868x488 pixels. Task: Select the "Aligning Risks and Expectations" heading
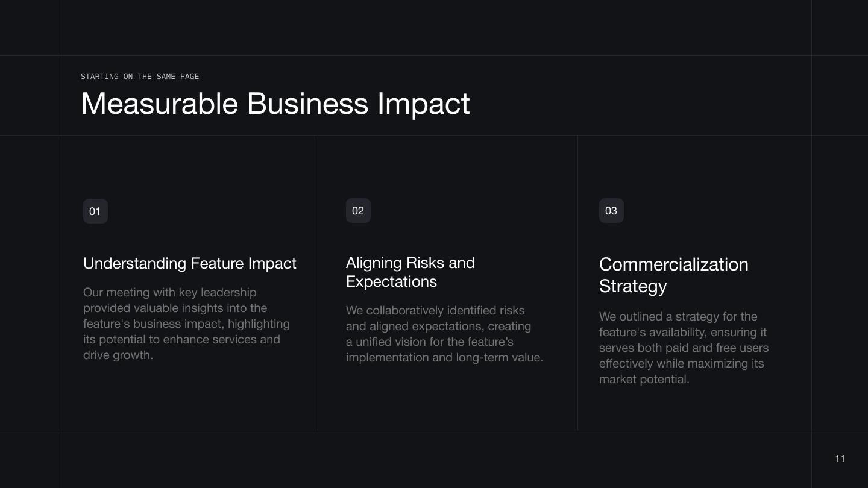click(x=410, y=272)
